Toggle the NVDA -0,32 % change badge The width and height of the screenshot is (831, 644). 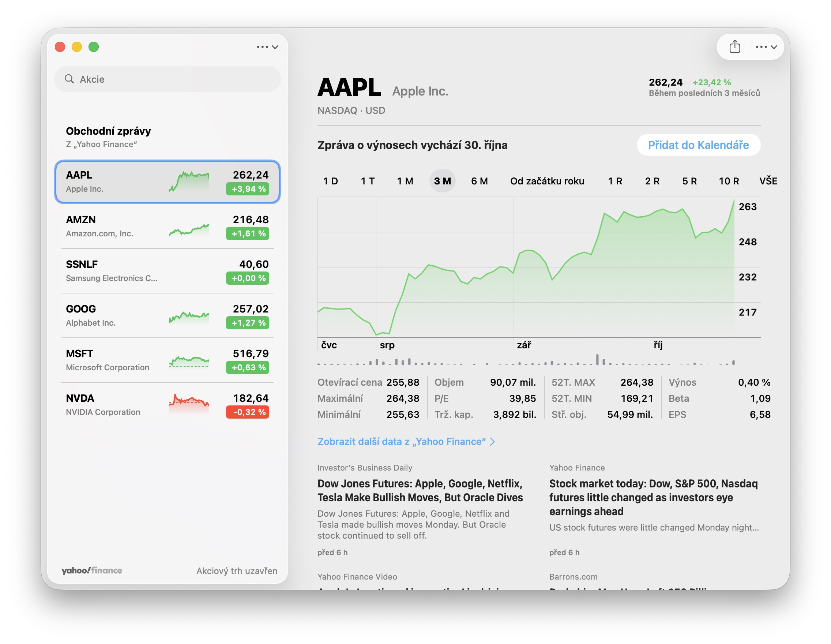[x=248, y=412]
